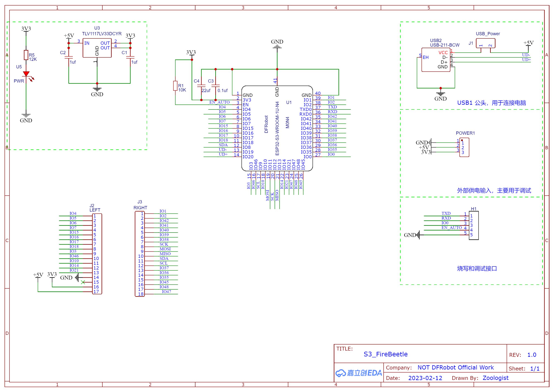Click the ESP32-S3-WROOM-1U-N4 text inside U1
The width and height of the screenshot is (554, 392).
point(277,128)
